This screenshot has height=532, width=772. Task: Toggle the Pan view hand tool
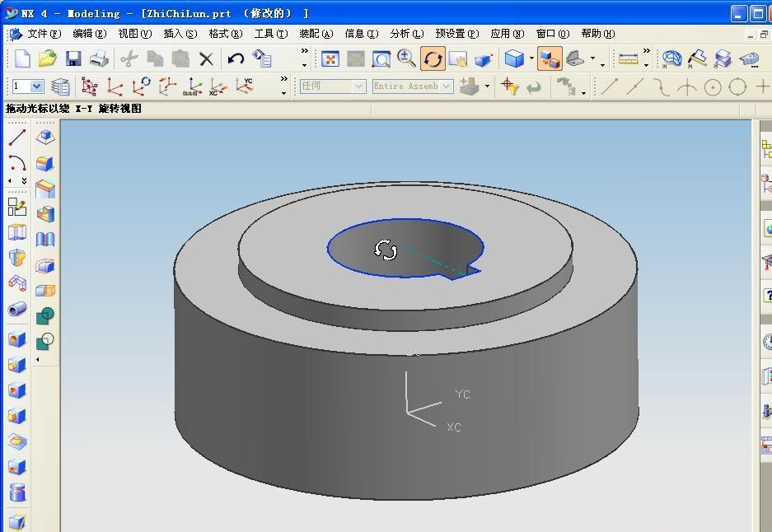(x=458, y=58)
